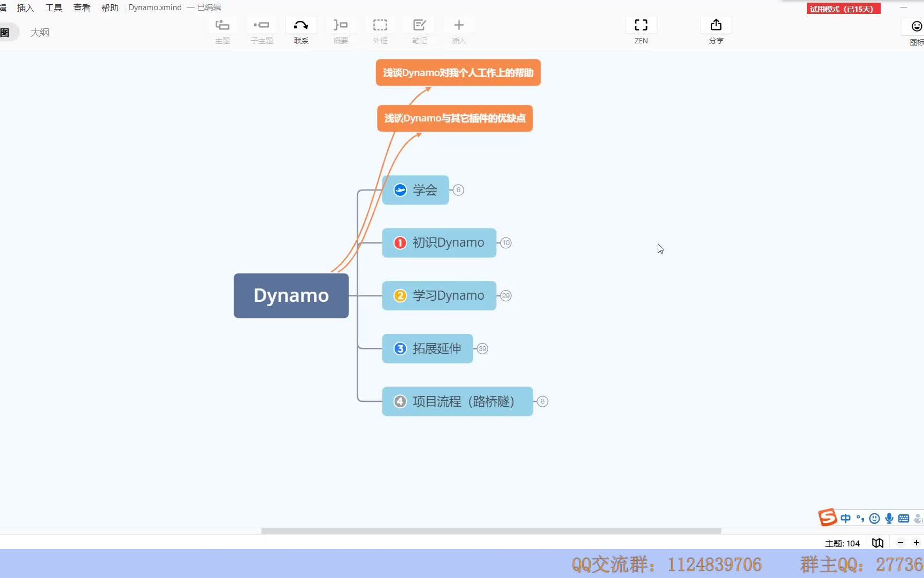
Task: Click priority 1 marker on 初识Dynamo
Action: tap(400, 243)
